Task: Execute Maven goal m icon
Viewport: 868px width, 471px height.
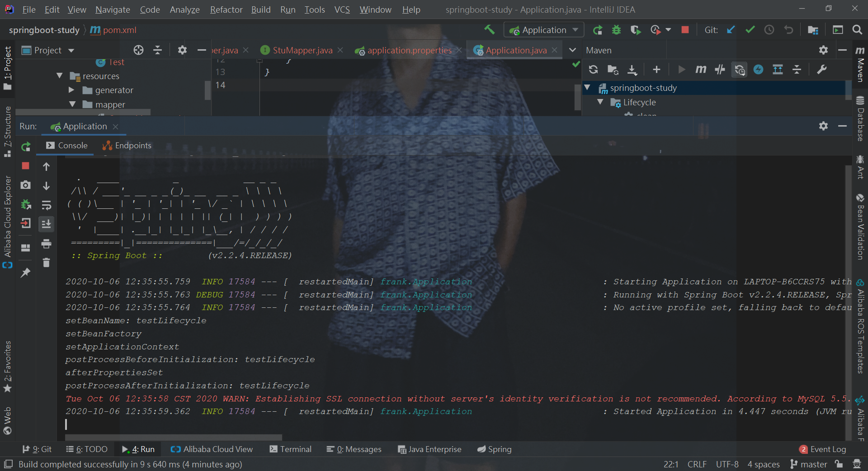Action: point(701,69)
